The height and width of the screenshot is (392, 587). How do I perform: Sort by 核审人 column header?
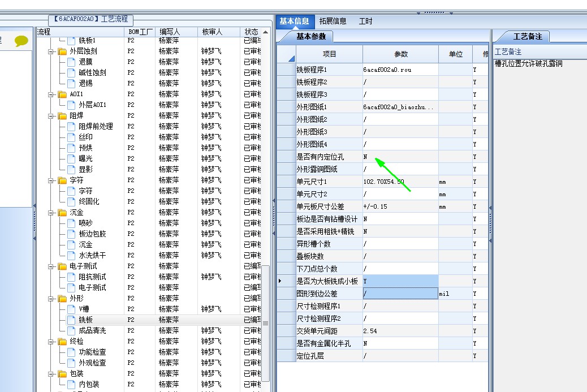click(x=219, y=32)
